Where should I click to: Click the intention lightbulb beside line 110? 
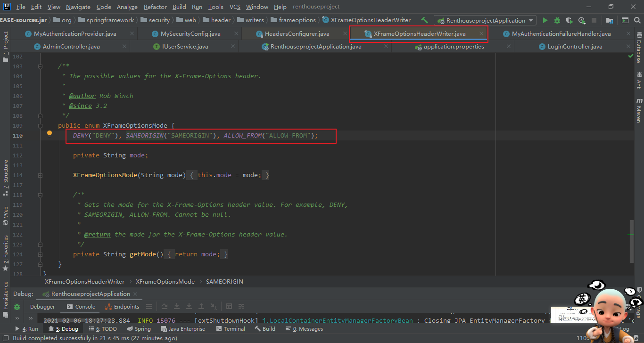click(x=49, y=135)
